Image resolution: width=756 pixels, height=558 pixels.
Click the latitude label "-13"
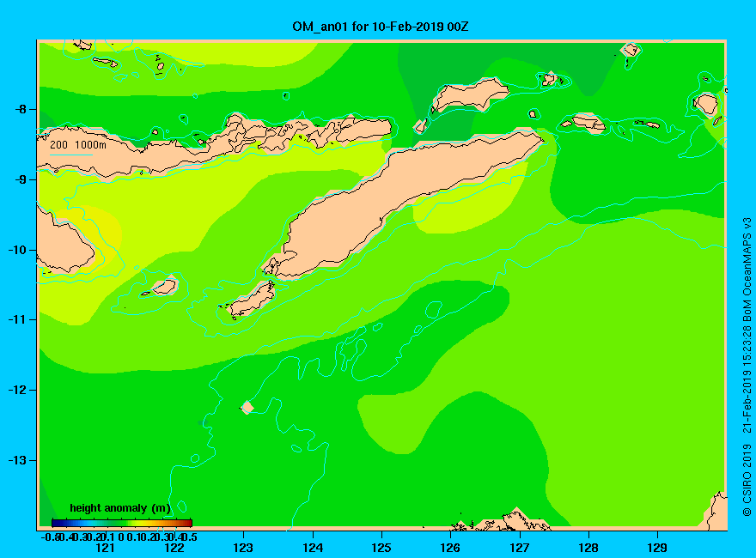17,460
